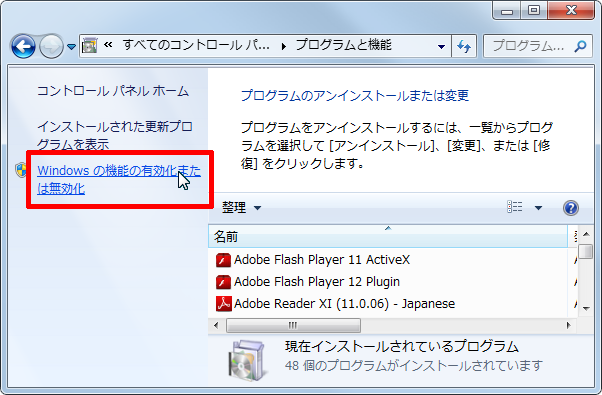Click the プログラムと機能 breadcrumb segment
The width and height of the screenshot is (602, 395).
pos(344,46)
